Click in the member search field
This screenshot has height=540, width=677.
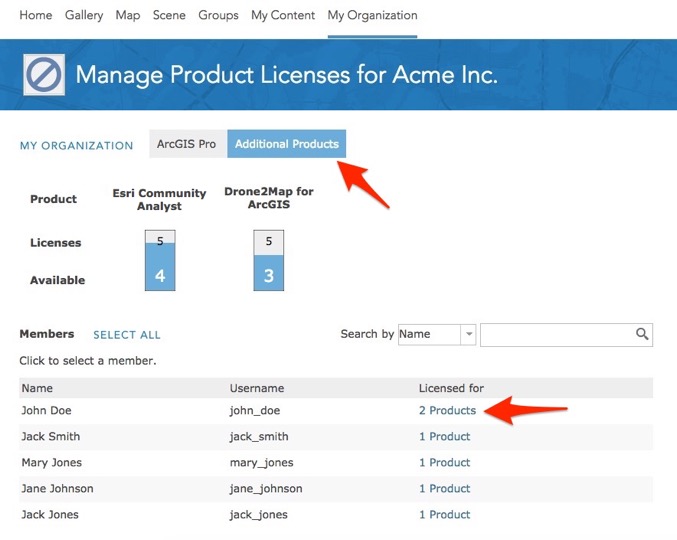556,334
